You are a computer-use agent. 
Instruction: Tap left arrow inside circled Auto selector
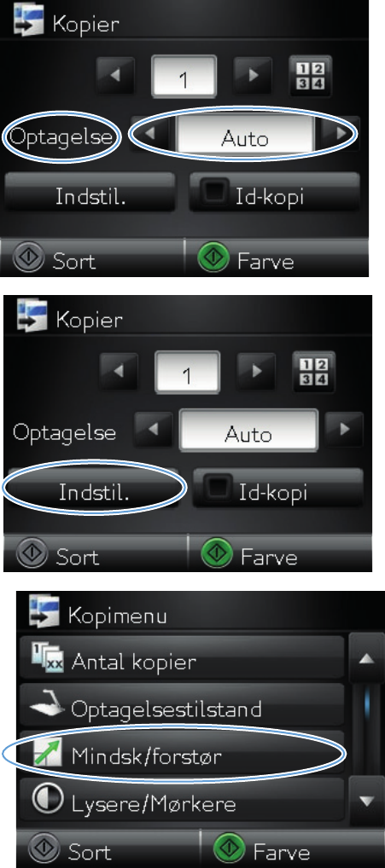(154, 134)
